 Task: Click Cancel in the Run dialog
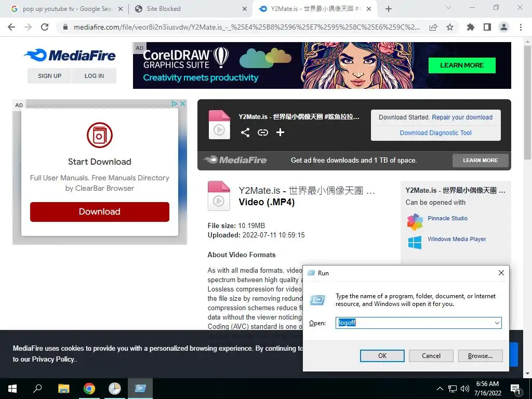coord(431,355)
